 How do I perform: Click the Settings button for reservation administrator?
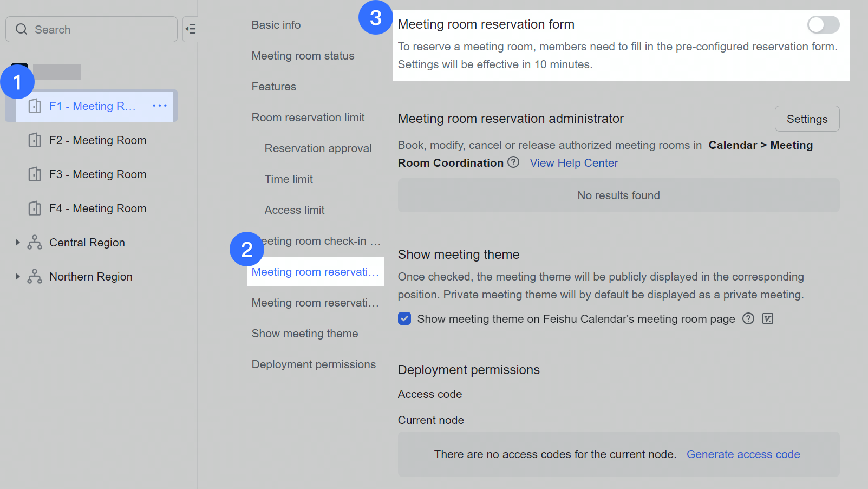pos(807,119)
